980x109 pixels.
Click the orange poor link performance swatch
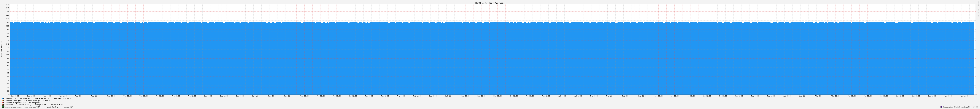tap(3, 101)
